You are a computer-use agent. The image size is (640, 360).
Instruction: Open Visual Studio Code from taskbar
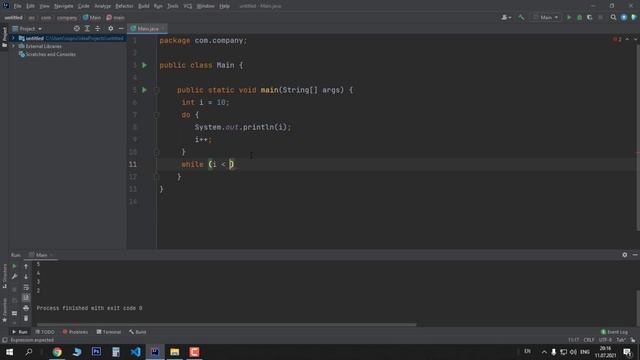tap(136, 352)
